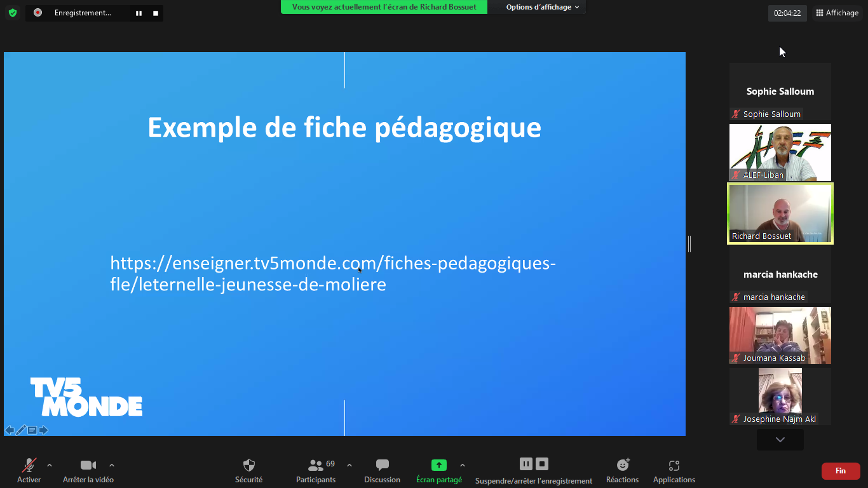Viewport: 868px width, 488px height.
Task: Open the Applications panel
Action: [674, 471]
